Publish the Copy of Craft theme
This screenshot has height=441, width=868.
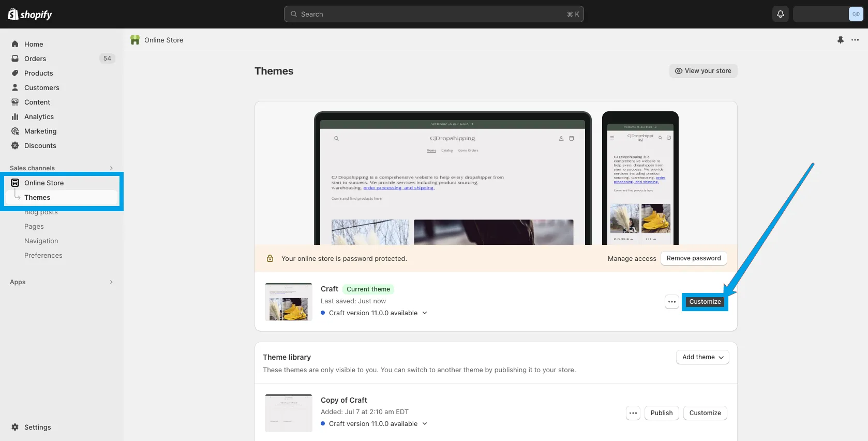[x=662, y=413]
